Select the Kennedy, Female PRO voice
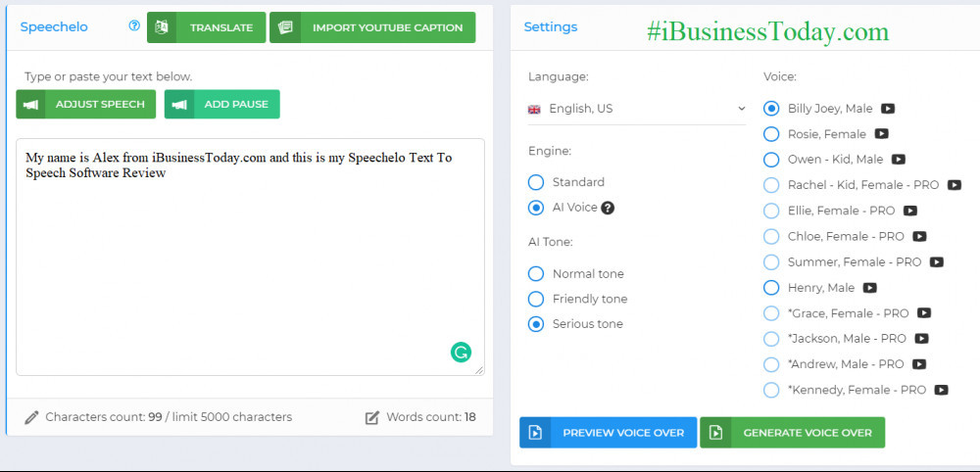 point(771,390)
